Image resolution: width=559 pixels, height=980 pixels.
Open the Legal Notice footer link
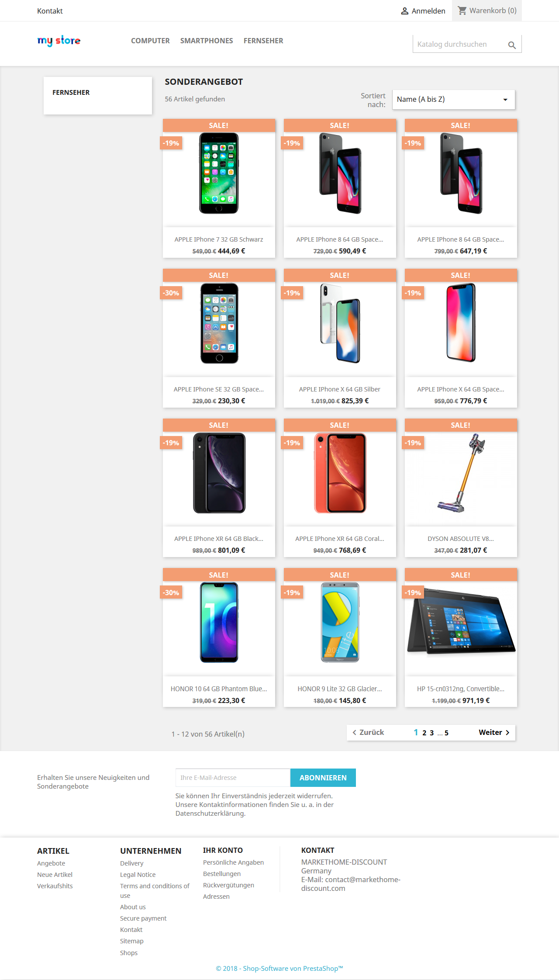[x=138, y=875]
